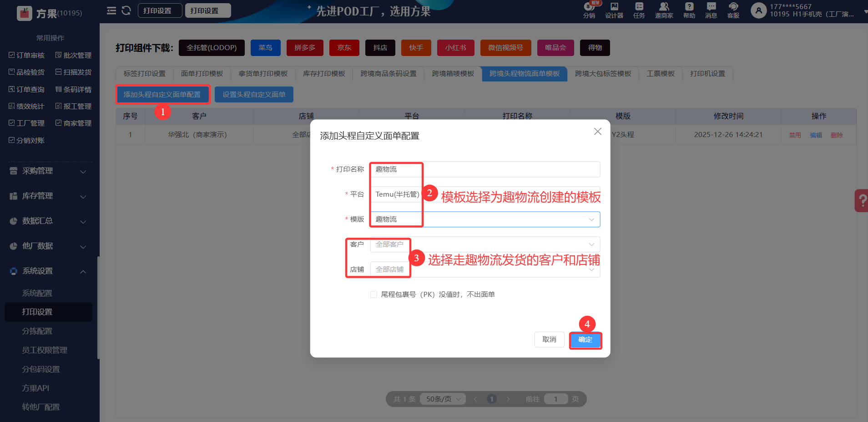Close the 添加头程自定义面单配置 dialog
The image size is (868, 422).
click(x=598, y=132)
